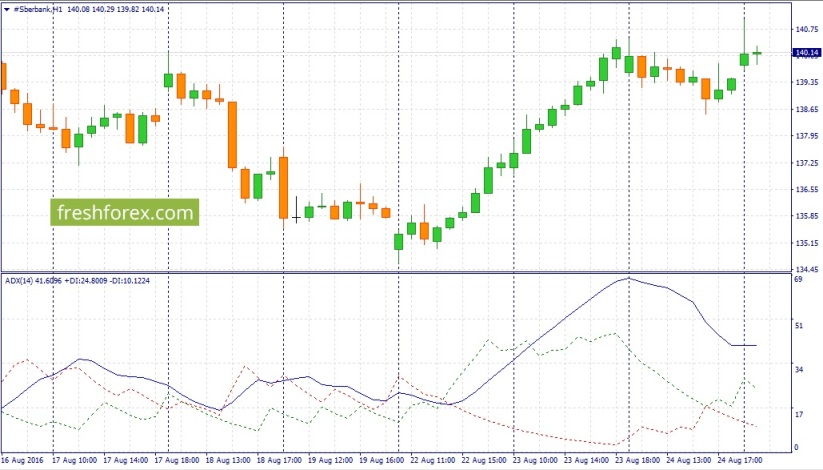Select the peak of the solid ADX line
This screenshot has height=470, width=823.
629,278
